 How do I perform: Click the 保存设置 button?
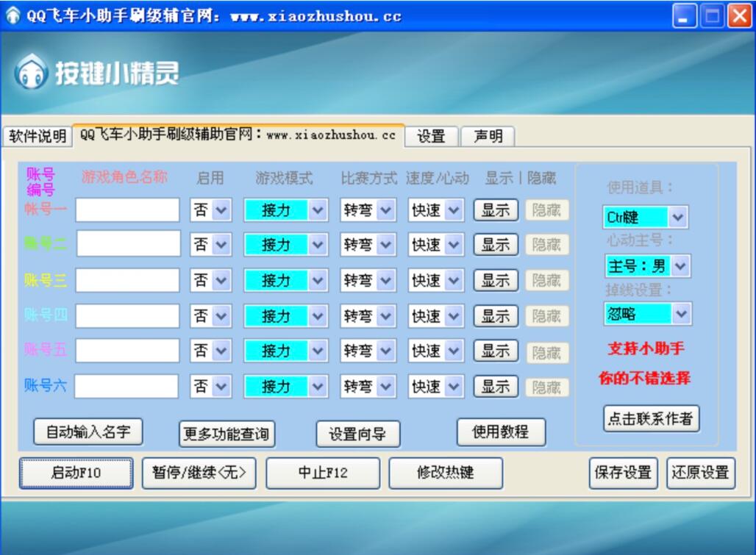click(x=623, y=473)
